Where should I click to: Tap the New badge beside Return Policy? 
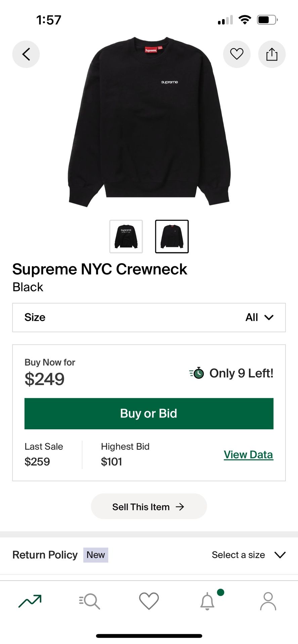click(96, 555)
